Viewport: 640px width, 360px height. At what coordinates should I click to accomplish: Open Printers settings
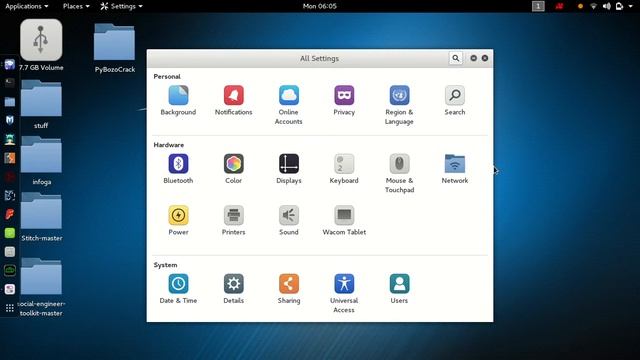click(x=233, y=220)
